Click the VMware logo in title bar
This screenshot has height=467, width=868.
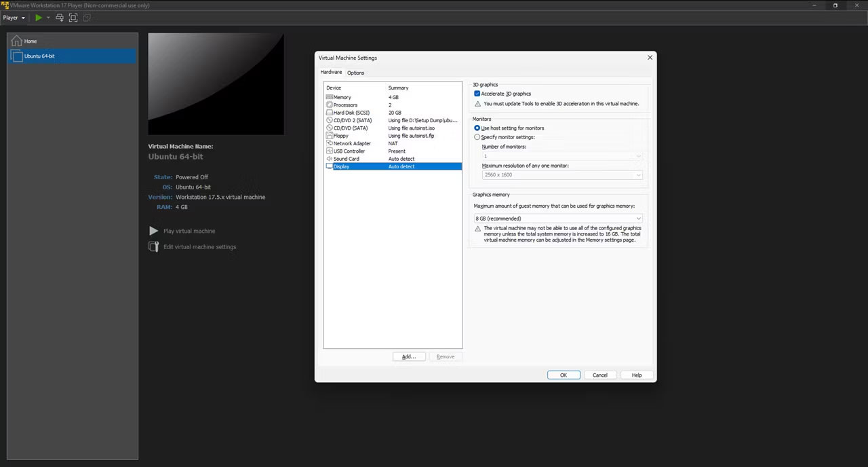click(x=5, y=5)
